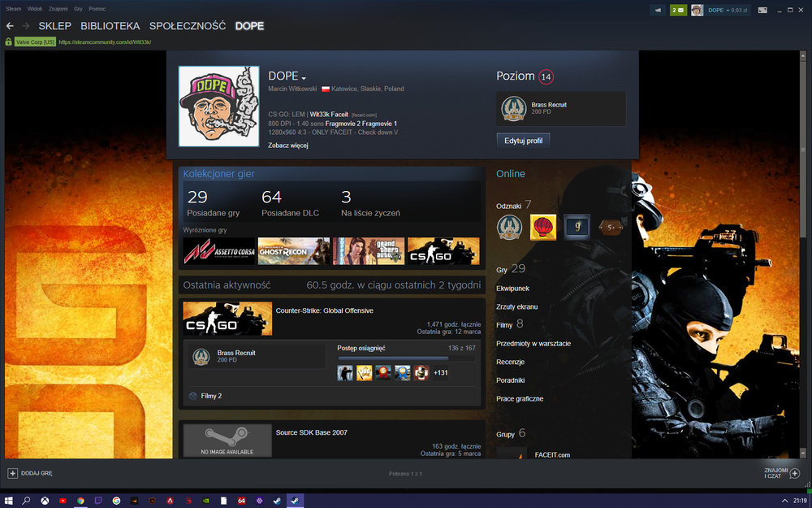Open the Steam menu
The image size is (812, 508).
pos(14,9)
